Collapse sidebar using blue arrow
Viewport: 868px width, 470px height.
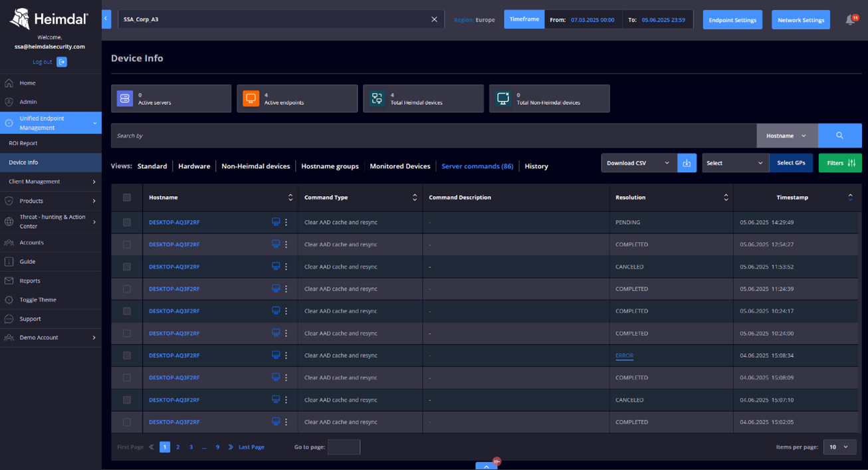click(106, 19)
